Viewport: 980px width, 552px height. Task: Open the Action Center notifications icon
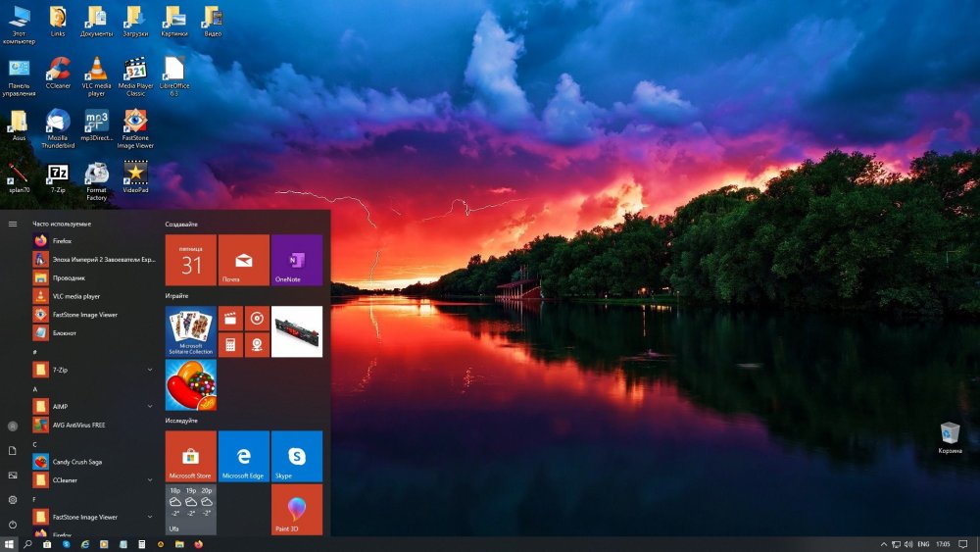(963, 544)
